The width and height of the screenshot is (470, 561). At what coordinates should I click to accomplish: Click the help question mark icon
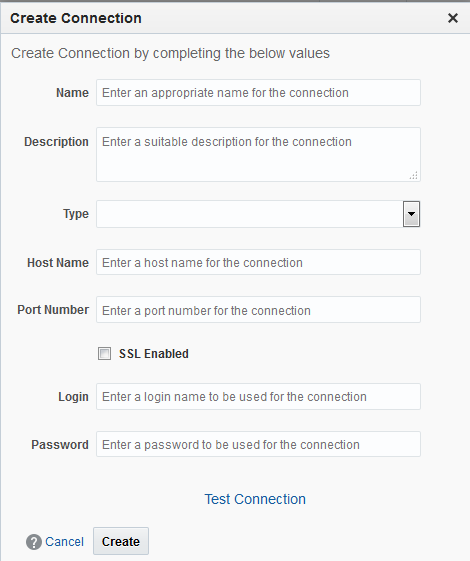[34, 542]
